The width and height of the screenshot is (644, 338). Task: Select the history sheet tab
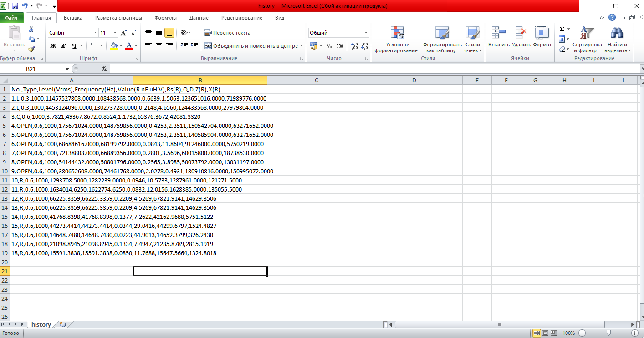pyautogui.click(x=41, y=324)
